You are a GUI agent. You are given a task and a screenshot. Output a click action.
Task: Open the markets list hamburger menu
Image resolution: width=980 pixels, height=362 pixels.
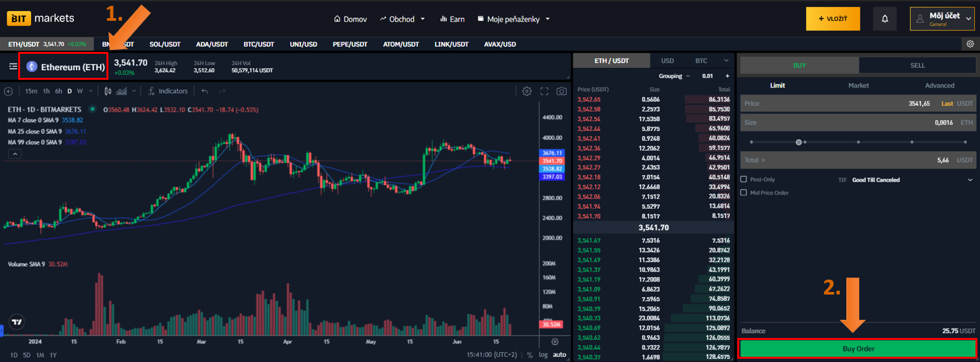click(13, 66)
